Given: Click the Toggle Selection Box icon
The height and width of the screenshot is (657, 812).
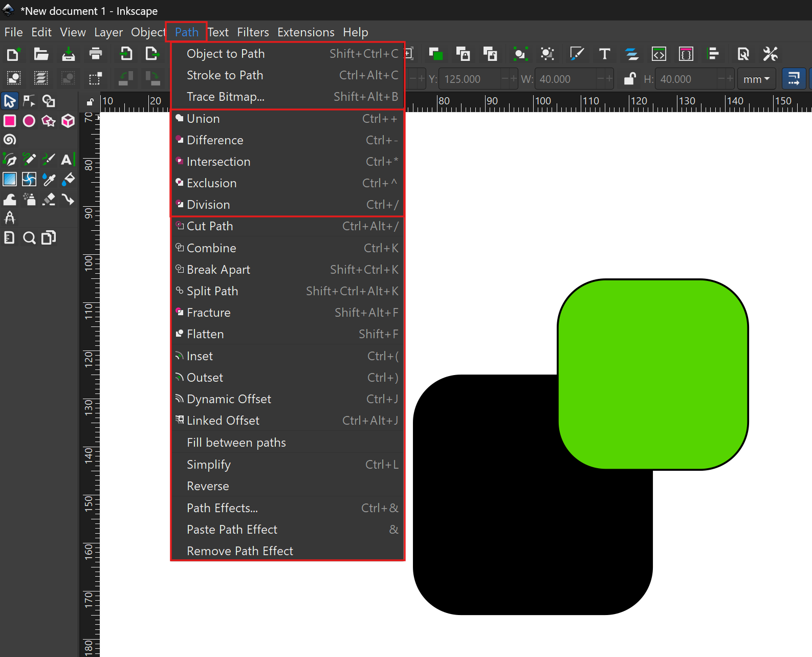Looking at the screenshot, I should 95,78.
